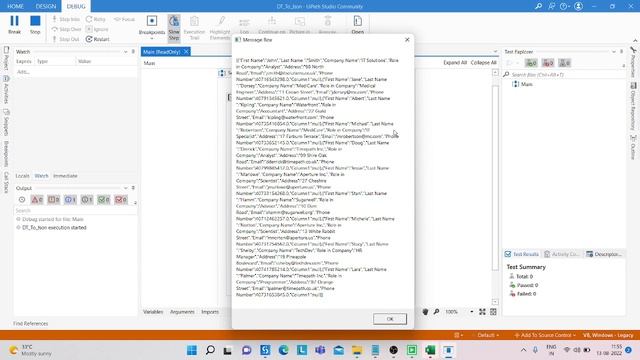
Task: Restart the debugging session
Action: pos(98,39)
